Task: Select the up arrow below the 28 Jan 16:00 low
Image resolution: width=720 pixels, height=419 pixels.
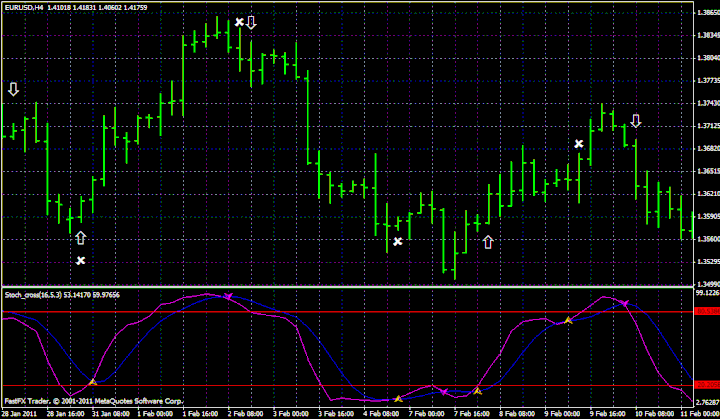Action: (80, 238)
